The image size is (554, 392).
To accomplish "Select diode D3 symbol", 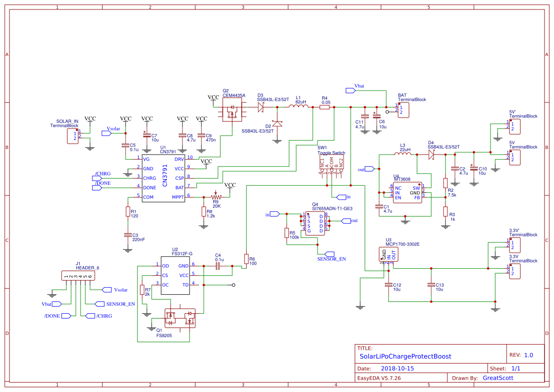I will [261, 107].
